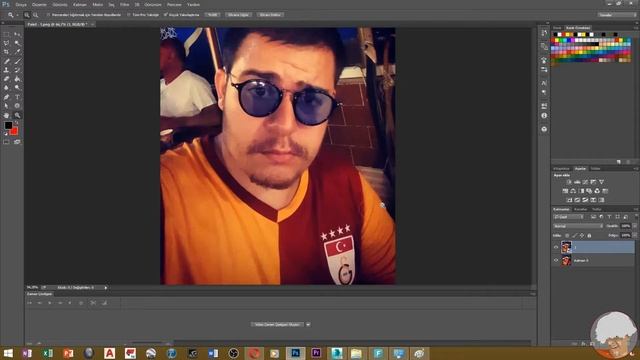
Task: Click the 100% zoom button
Action: [x=212, y=15]
